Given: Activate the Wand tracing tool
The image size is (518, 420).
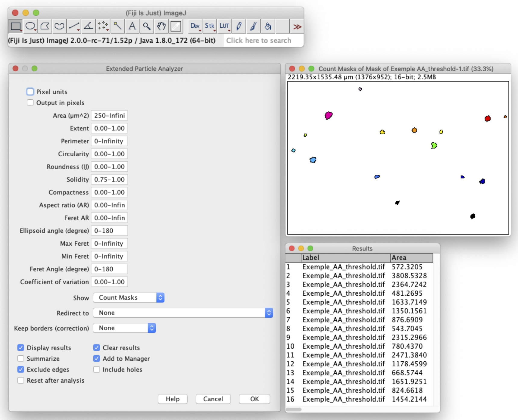Looking at the screenshot, I should [117, 26].
